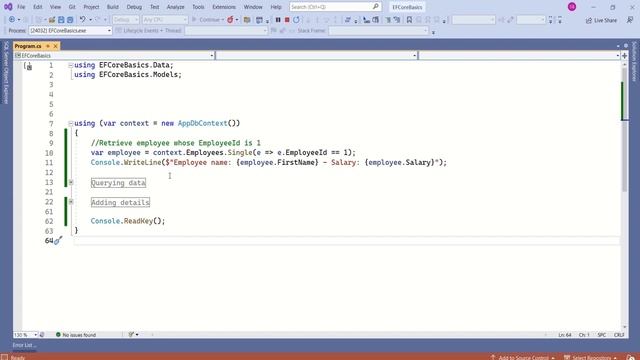Open the EFCoreBasics project navigation dropdown

tap(114, 56)
